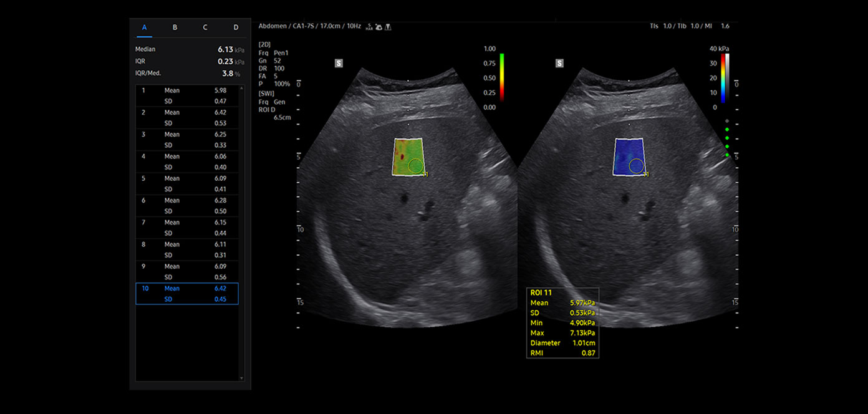Click the DR 100 parameter
This screenshot has width=868, height=414.
click(271, 68)
